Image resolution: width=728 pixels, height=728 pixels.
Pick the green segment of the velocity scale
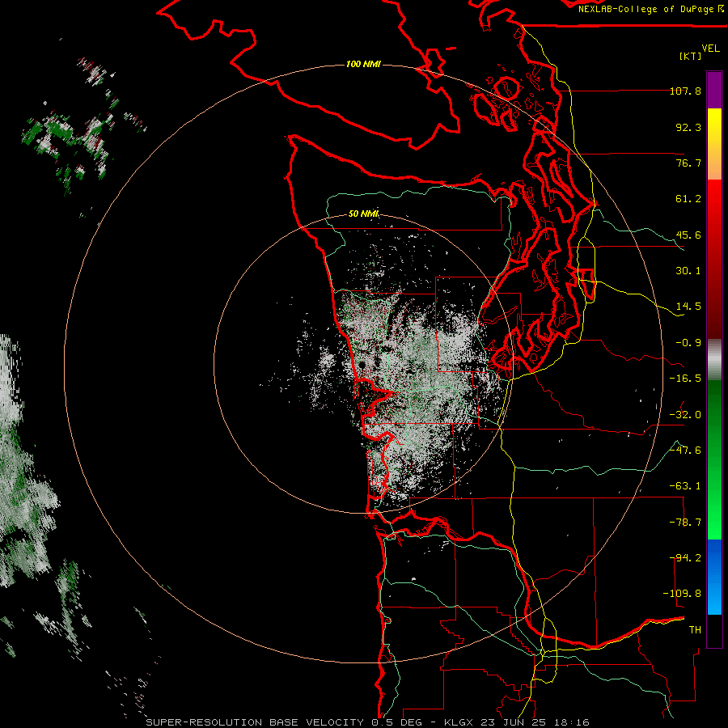click(x=714, y=459)
